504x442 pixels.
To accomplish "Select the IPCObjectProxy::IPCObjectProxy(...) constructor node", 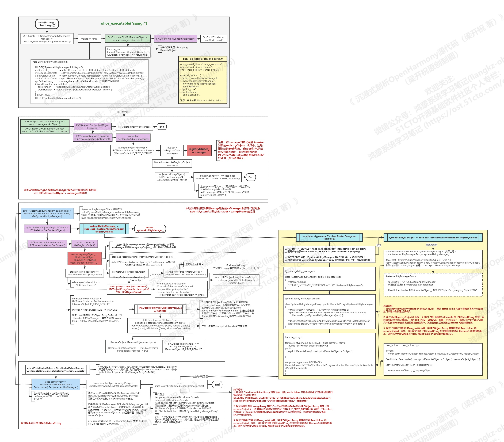I will coord(160,309).
